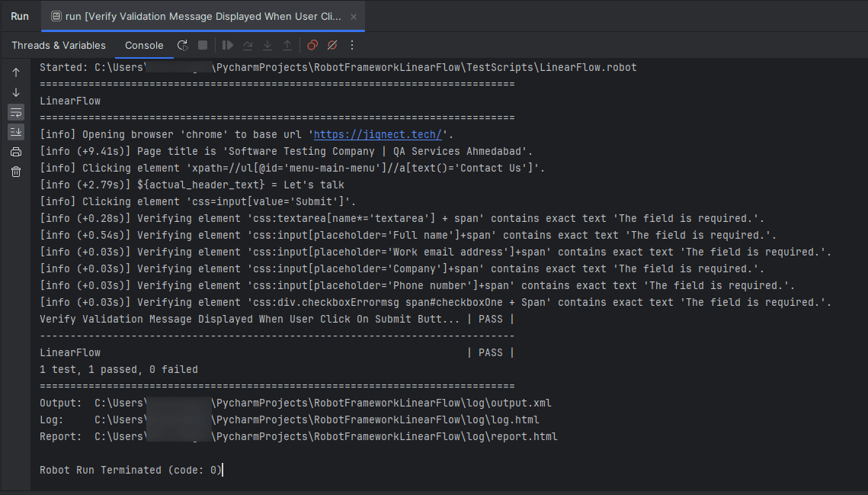The image size is (868, 495).
Task: Click the output.xml path line
Action: (x=296, y=403)
